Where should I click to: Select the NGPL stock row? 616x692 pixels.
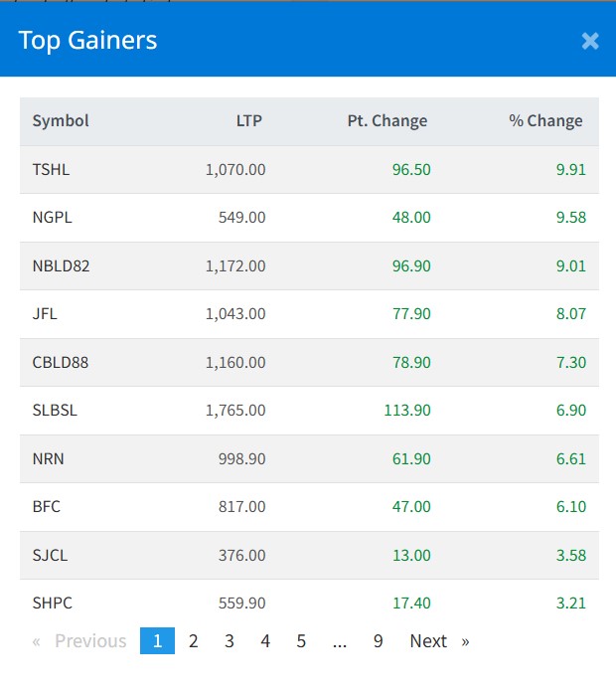point(52,218)
